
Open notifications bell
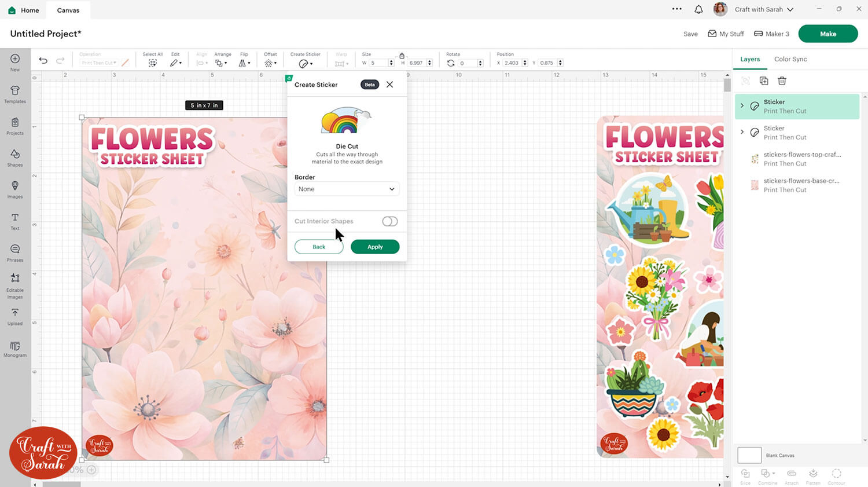point(698,9)
